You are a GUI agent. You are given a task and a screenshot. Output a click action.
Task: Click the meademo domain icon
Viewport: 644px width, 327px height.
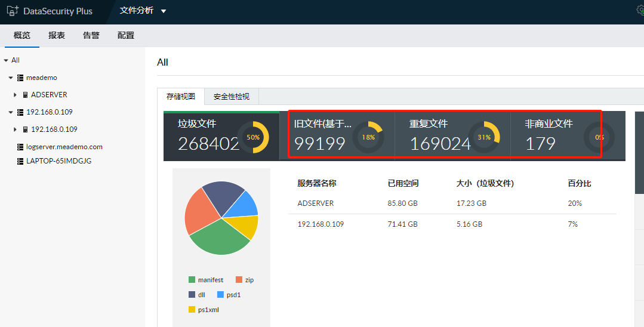pos(20,78)
